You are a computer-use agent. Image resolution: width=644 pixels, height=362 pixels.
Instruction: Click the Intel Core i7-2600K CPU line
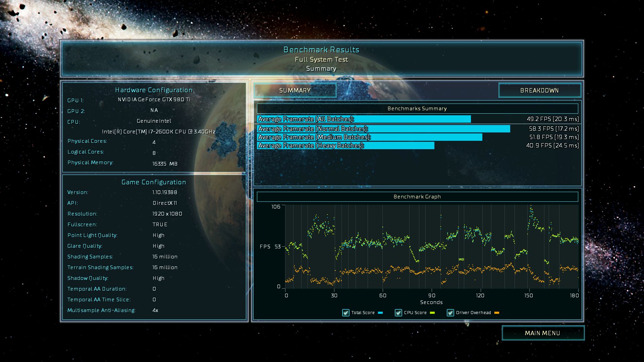pyautogui.click(x=159, y=132)
